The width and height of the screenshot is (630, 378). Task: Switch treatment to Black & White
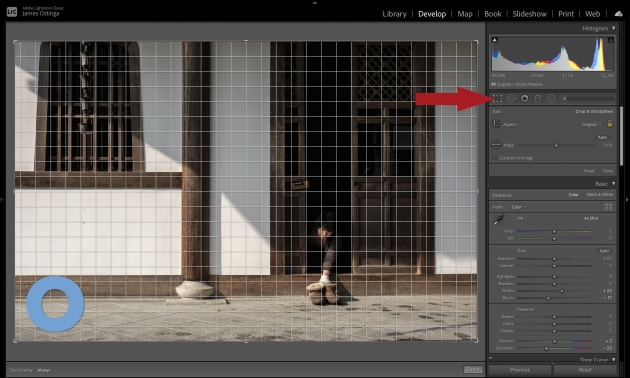pyautogui.click(x=599, y=195)
